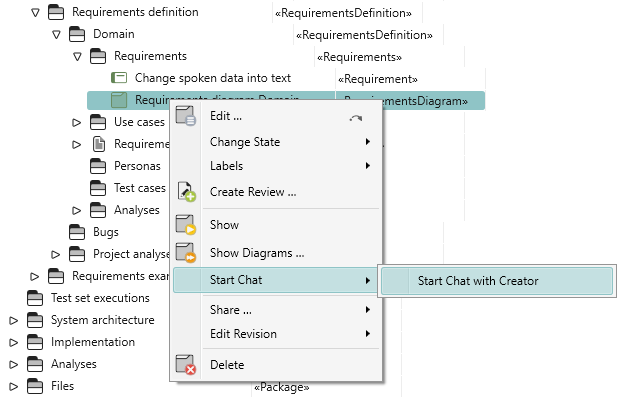This screenshot has width=628, height=398.
Task: Select the Bugs tree item
Action: 106,232
